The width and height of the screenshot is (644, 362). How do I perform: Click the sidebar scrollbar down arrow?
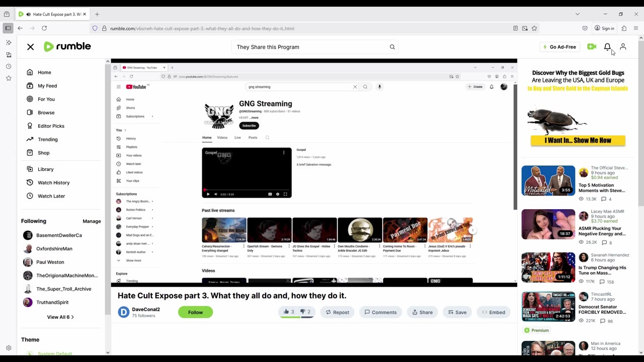pos(107,352)
